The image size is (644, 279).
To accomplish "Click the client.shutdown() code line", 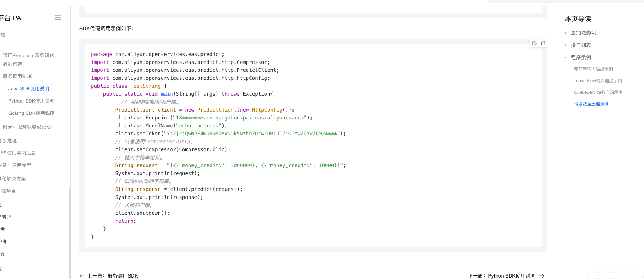I will 142,213.
